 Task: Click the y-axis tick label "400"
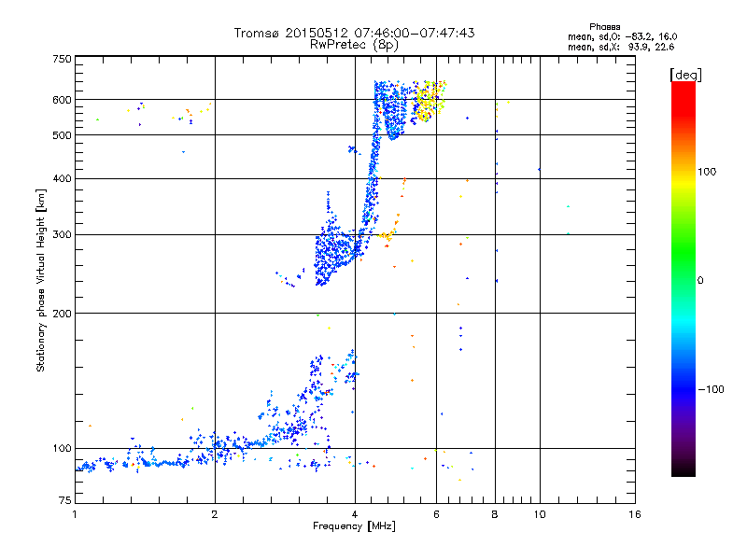62,178
